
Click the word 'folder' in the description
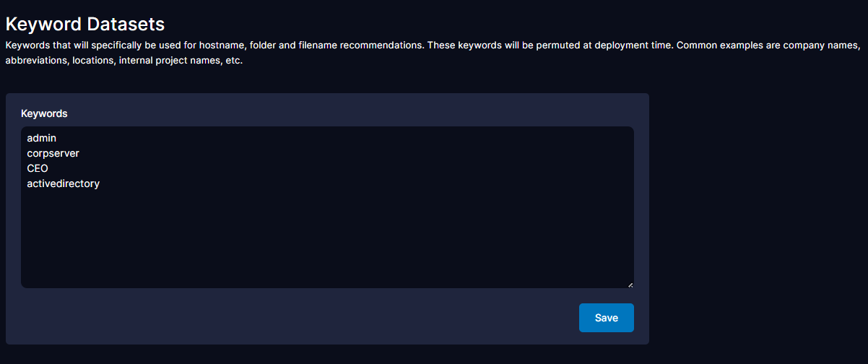[x=264, y=45]
